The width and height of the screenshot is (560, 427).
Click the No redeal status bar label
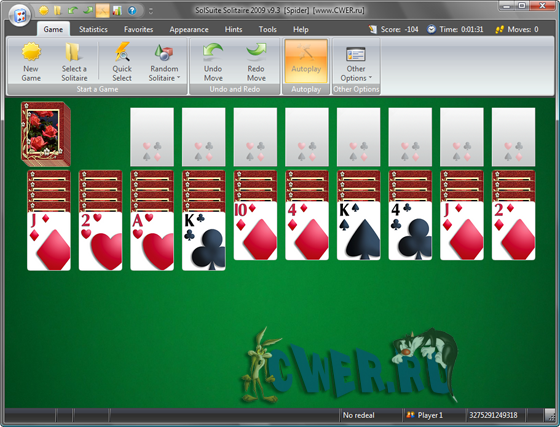(x=358, y=415)
